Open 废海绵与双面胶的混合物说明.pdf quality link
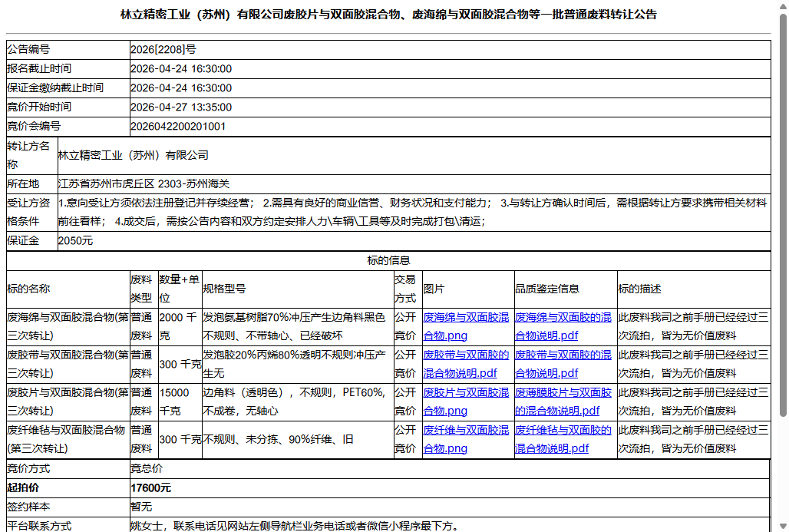The image size is (789, 532). [x=563, y=327]
